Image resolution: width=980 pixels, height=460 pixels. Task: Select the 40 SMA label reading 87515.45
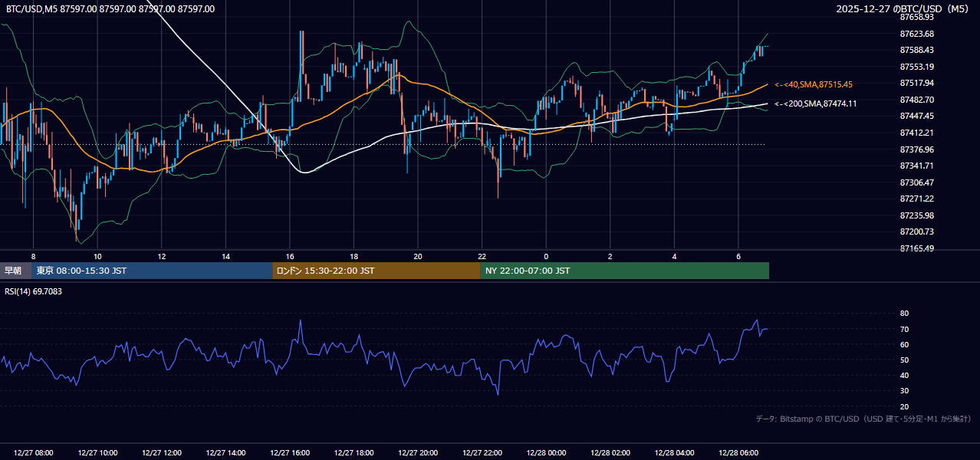tap(814, 84)
